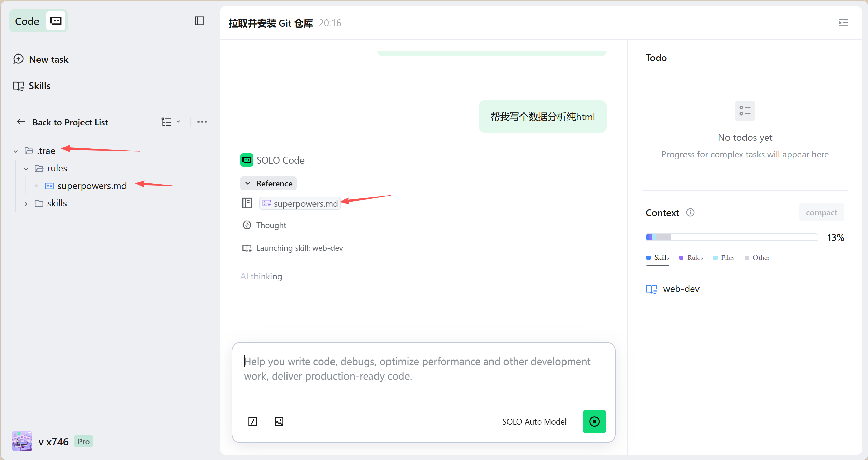Screen dimensions: 868x460
Task: Click the web-dev skill book icon
Action: [651, 289]
